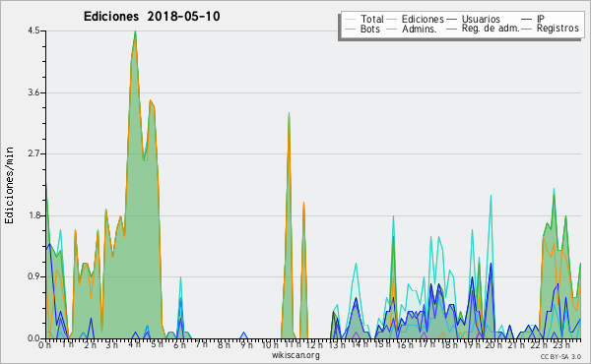This screenshot has height=364, width=591.
Task: Click the Reg. de adm. legend label
Action: 491,29
